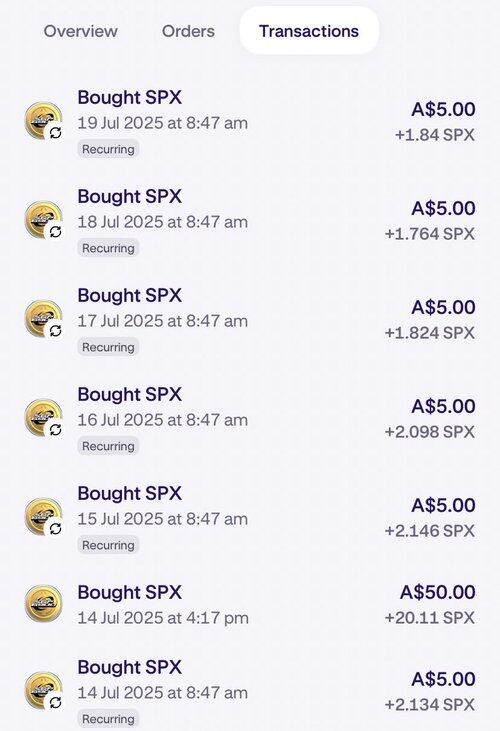Tap SPX coin icon for 16 Jul purchase
This screenshot has width=500, height=731.
click(x=43, y=418)
